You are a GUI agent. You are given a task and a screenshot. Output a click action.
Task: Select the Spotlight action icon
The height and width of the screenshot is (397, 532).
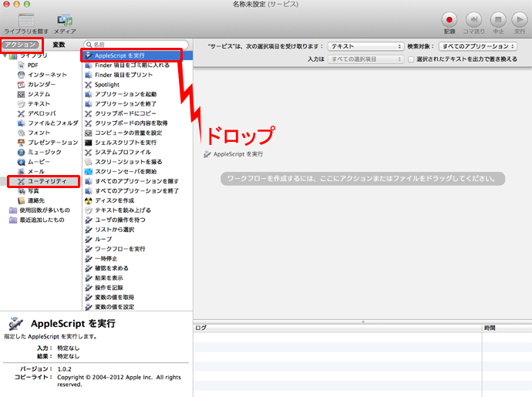click(88, 85)
